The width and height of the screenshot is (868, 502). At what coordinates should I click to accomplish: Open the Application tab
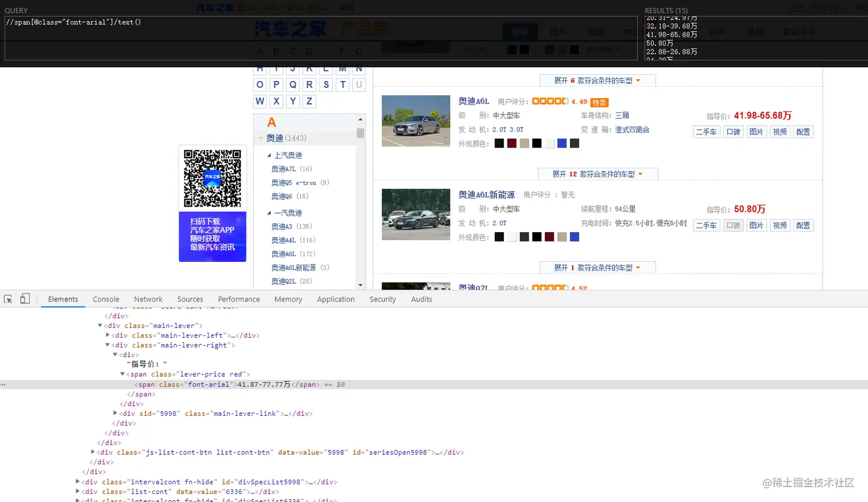click(x=336, y=299)
